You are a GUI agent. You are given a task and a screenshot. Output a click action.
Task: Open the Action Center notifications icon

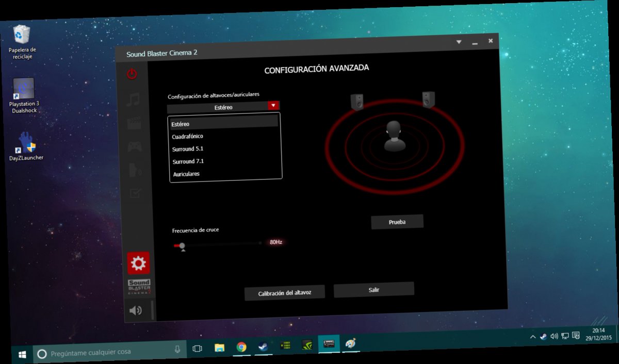pyautogui.click(x=576, y=335)
